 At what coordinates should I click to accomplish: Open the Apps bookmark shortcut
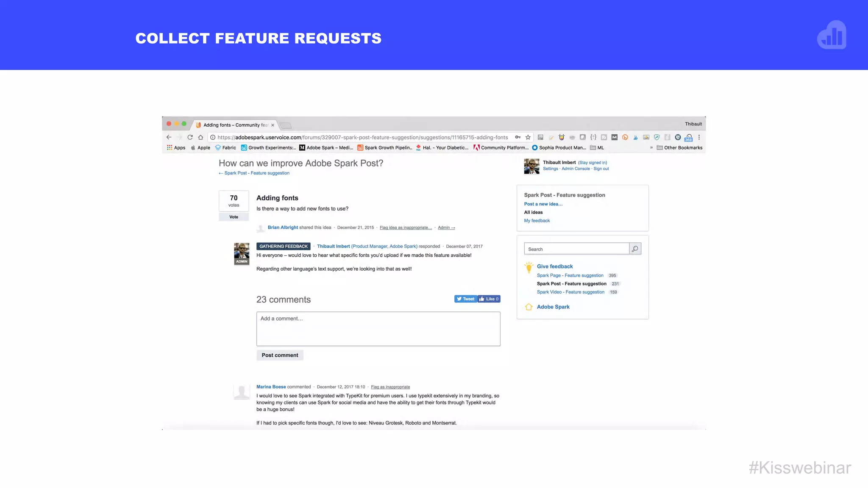176,148
